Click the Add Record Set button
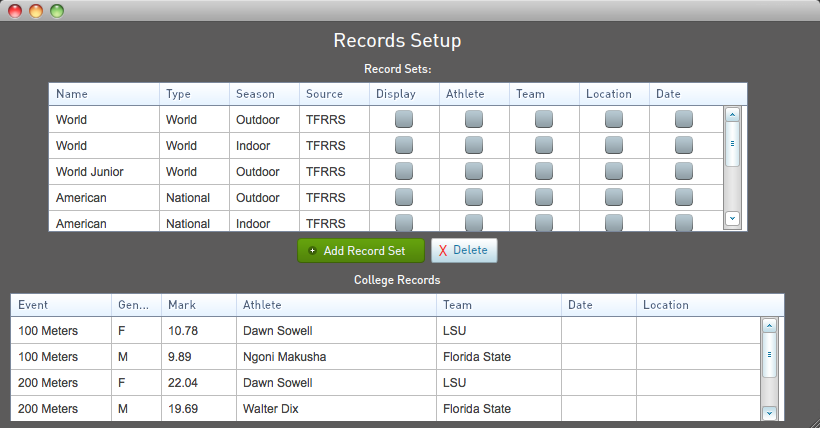 click(361, 251)
